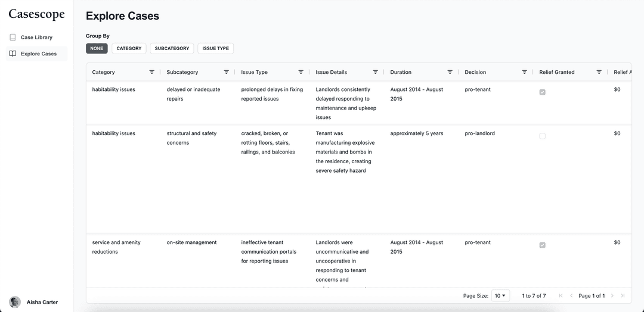Open the Decision column filter menu
644x312 pixels.
click(525, 72)
